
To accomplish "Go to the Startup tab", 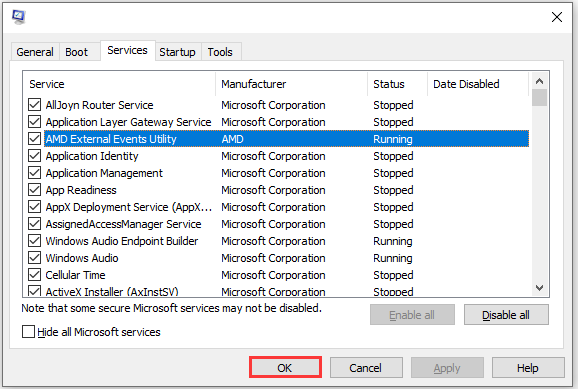I will click(x=177, y=52).
